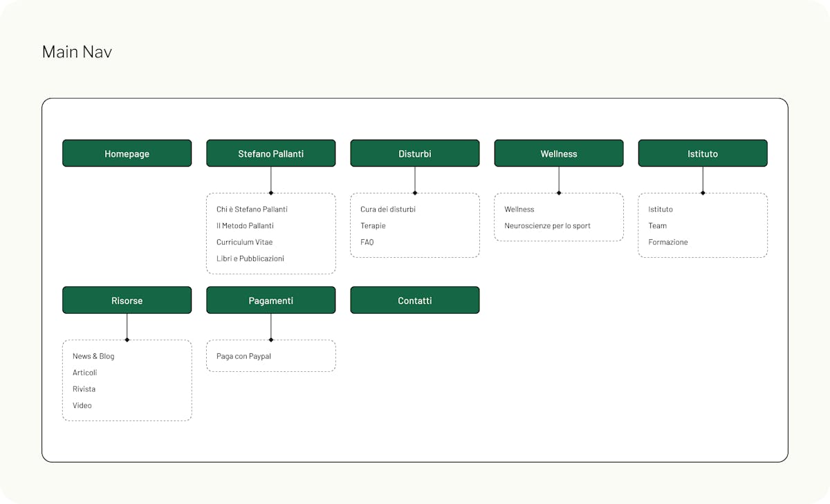Click the 'Video' item
The height and width of the screenshot is (504, 830).
[82, 406]
